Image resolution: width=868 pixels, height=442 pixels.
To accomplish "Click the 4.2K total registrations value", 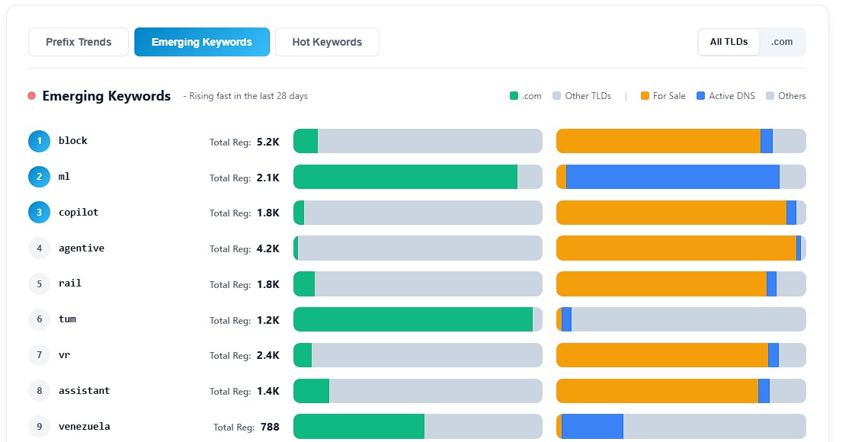I will 268,248.
